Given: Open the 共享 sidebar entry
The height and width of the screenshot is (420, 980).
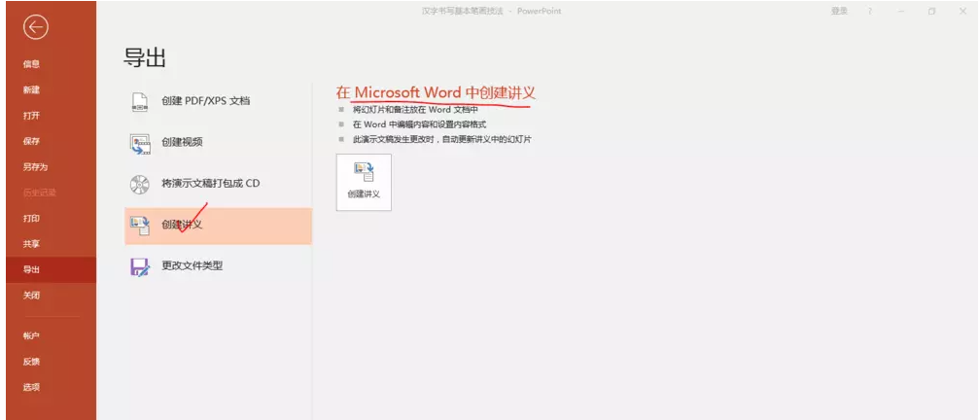Looking at the screenshot, I should (x=31, y=244).
